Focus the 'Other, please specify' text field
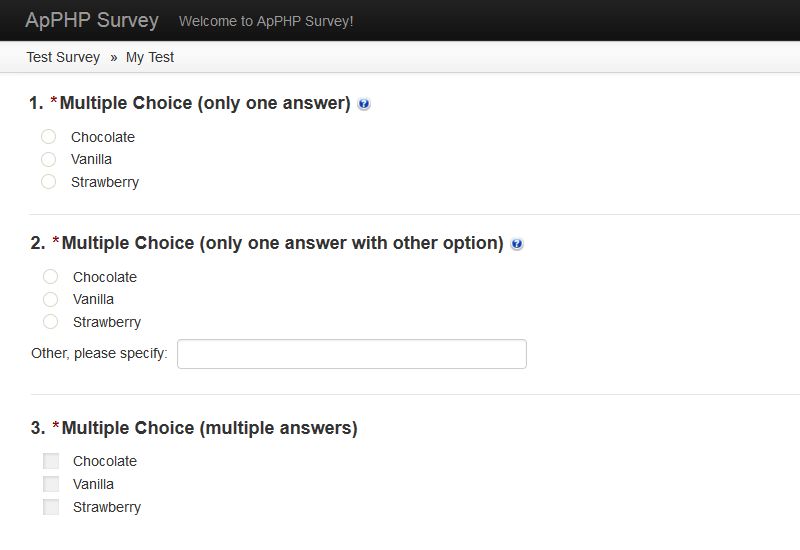Image resolution: width=800 pixels, height=550 pixels. click(352, 354)
